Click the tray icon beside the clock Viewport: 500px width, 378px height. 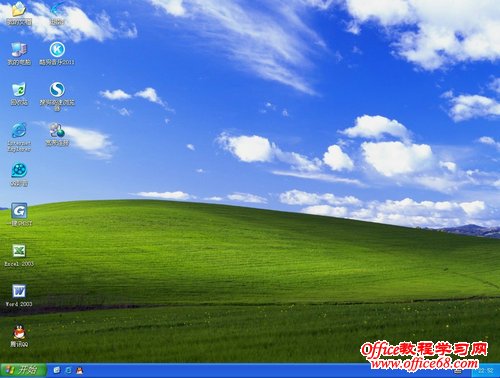pos(458,371)
